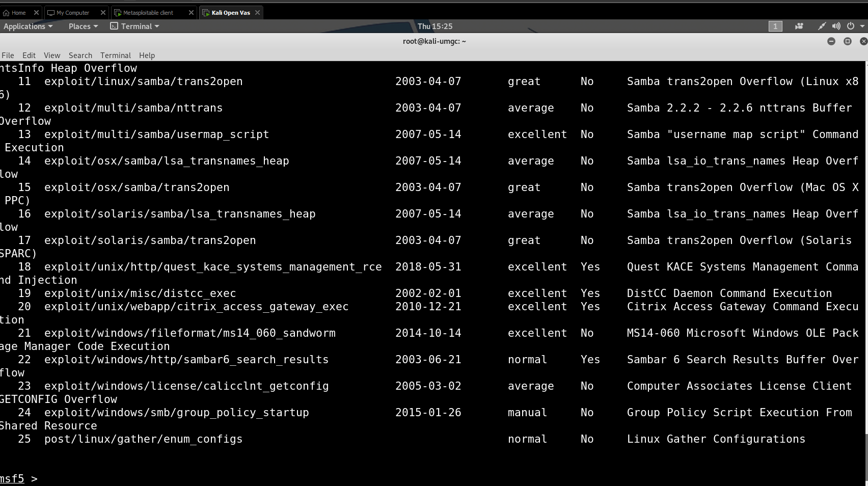Viewport: 868px width, 486px height.
Task: Click the 2005-03-02 disclosure date
Action: pyautogui.click(x=428, y=386)
